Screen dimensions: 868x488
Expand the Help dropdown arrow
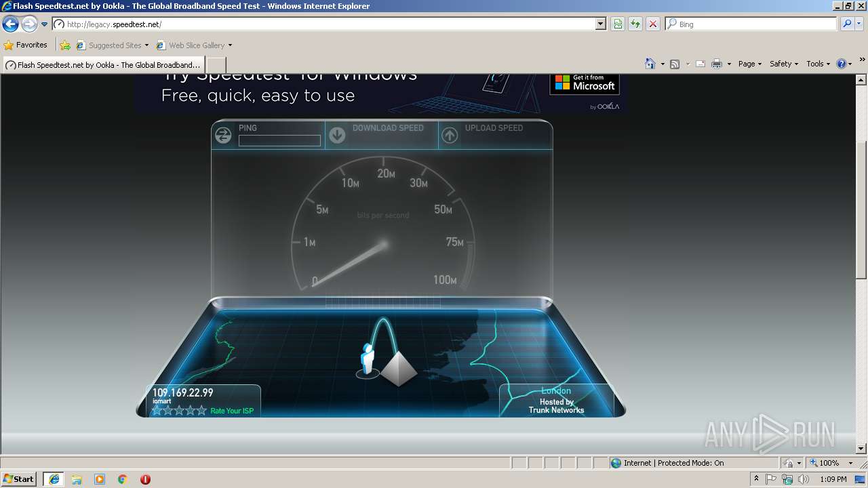(x=850, y=64)
